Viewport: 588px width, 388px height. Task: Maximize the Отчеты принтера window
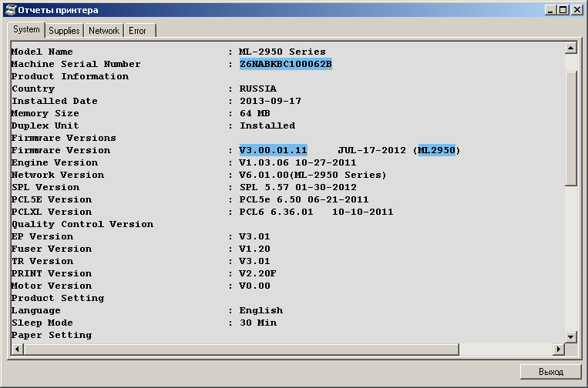pyautogui.click(x=563, y=10)
